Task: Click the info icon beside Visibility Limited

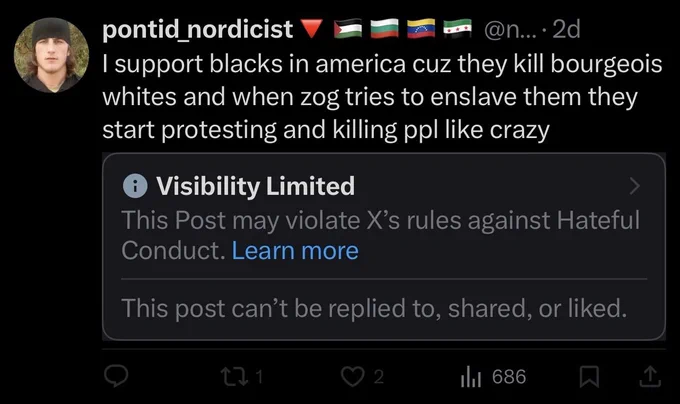Action: 134,186
